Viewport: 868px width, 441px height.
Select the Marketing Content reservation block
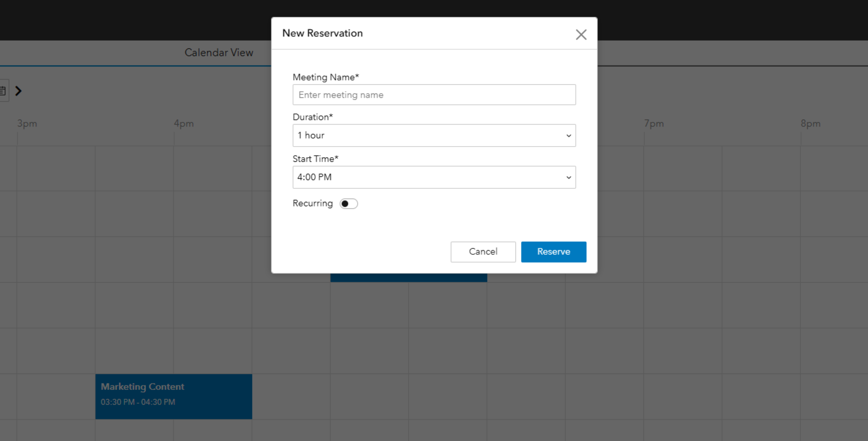point(174,396)
